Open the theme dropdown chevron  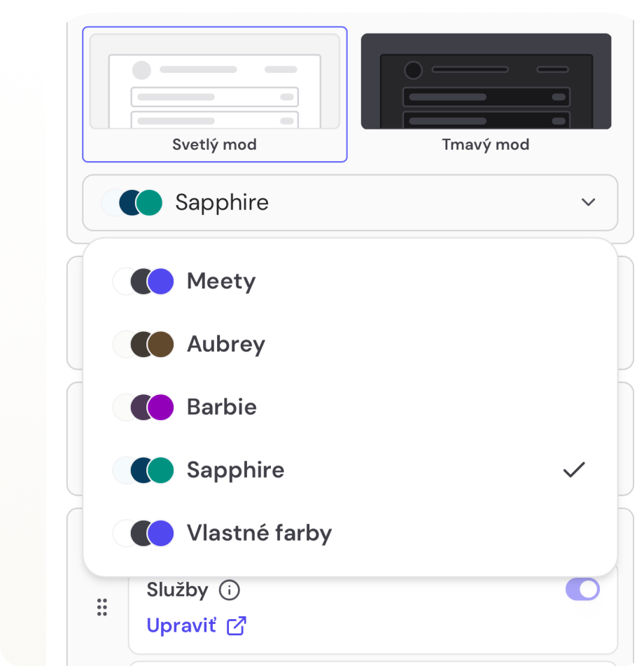(588, 202)
